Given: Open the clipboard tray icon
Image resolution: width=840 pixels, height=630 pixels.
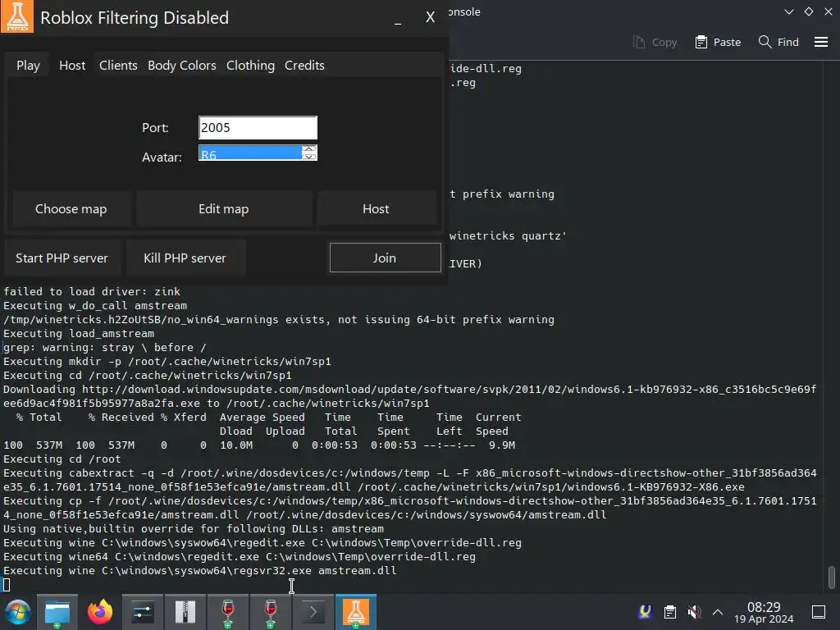Looking at the screenshot, I should (x=670, y=612).
